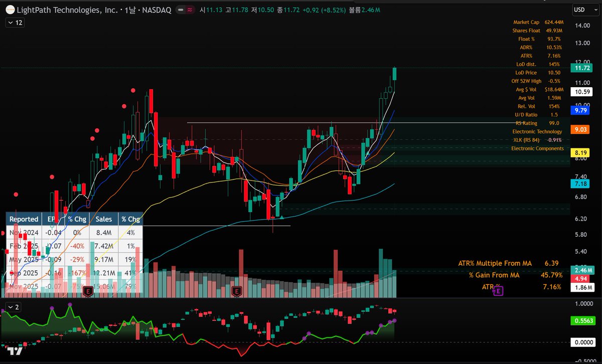Click the Electronic Technology sector label
The height and width of the screenshot is (364, 602).
coord(537,131)
